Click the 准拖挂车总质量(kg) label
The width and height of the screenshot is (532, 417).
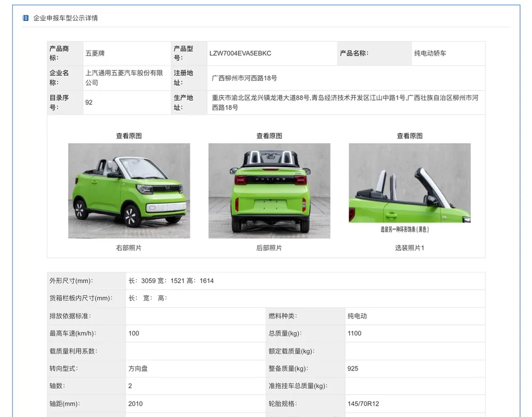point(298,386)
